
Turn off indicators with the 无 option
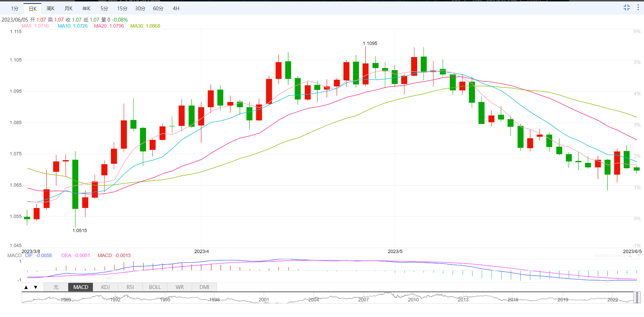pos(56,287)
